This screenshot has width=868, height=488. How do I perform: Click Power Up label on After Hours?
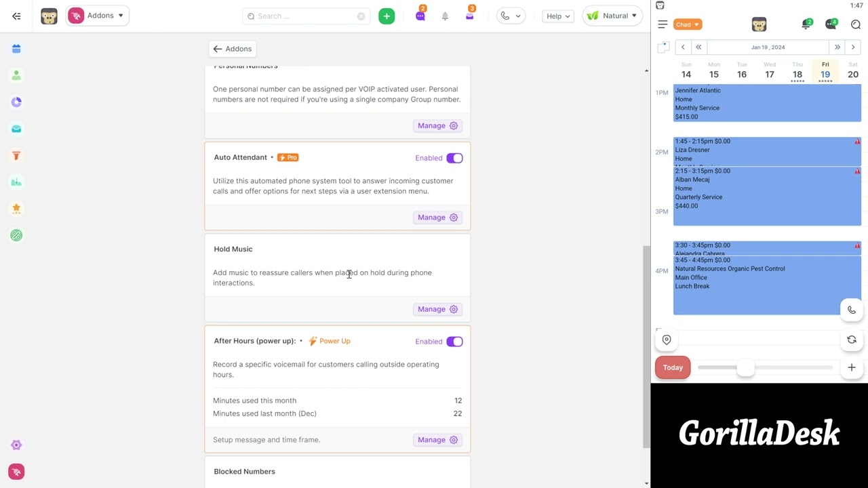tap(330, 341)
